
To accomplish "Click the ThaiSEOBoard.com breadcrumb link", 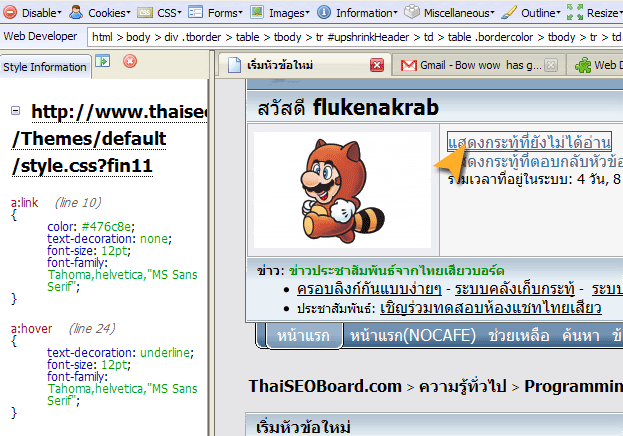I will 325,386.
